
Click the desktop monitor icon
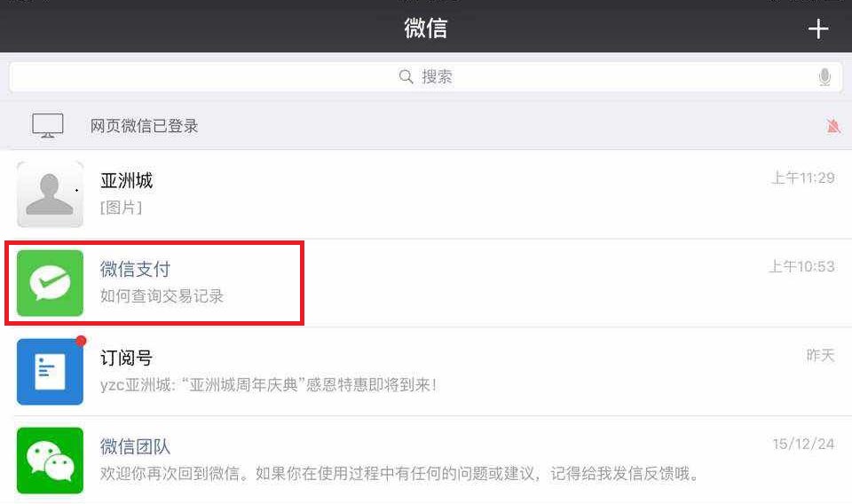(48, 125)
